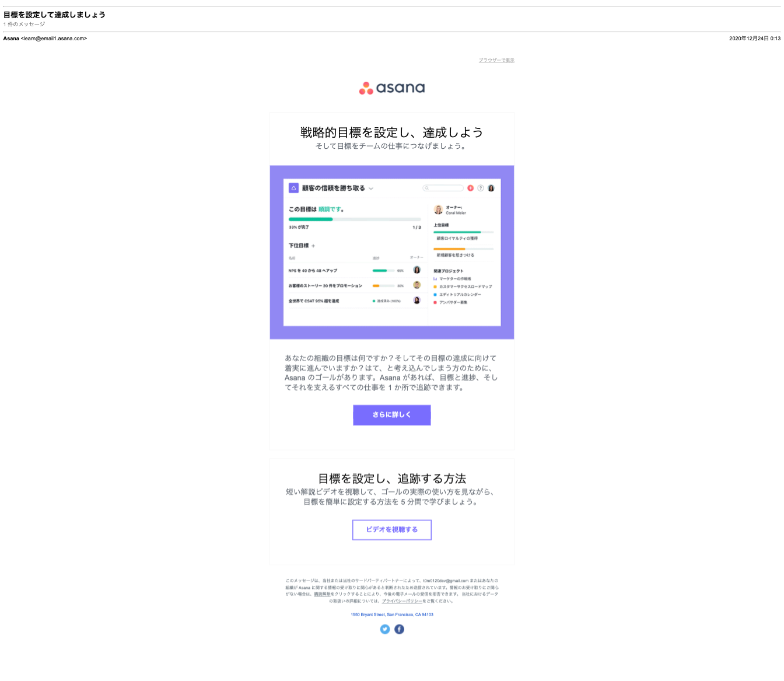The image size is (784, 681).
Task: Click the heading 目標を設定し、追跡する方法
Action: [392, 479]
